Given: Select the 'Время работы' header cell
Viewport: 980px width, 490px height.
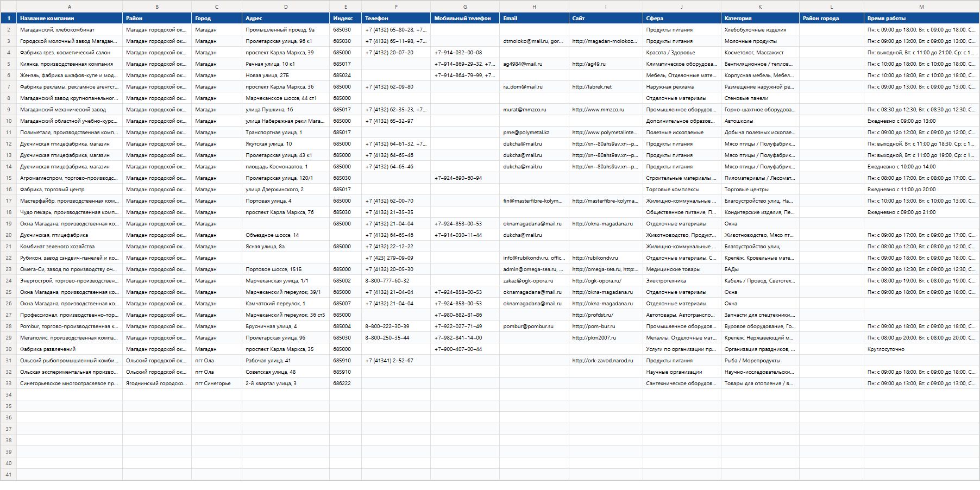Looking at the screenshot, I should (921, 18).
